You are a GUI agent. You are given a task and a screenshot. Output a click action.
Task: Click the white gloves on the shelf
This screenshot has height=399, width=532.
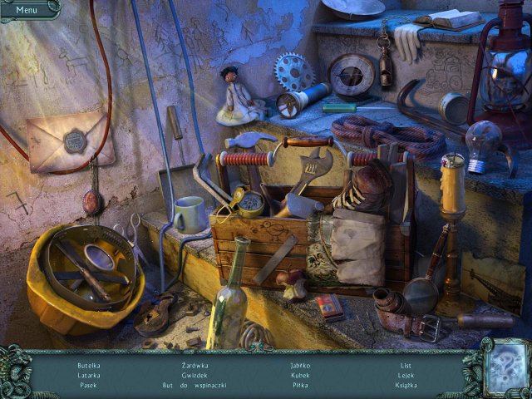tap(407, 42)
